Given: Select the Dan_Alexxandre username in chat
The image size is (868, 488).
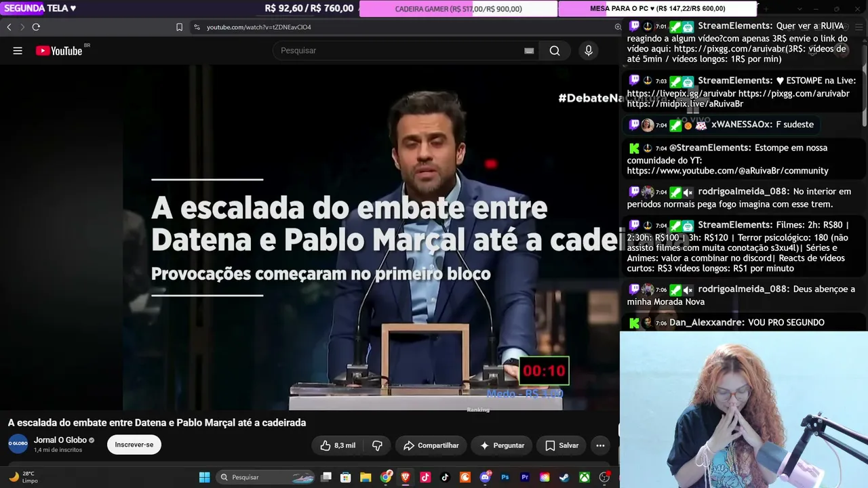Looking at the screenshot, I should click(x=707, y=323).
